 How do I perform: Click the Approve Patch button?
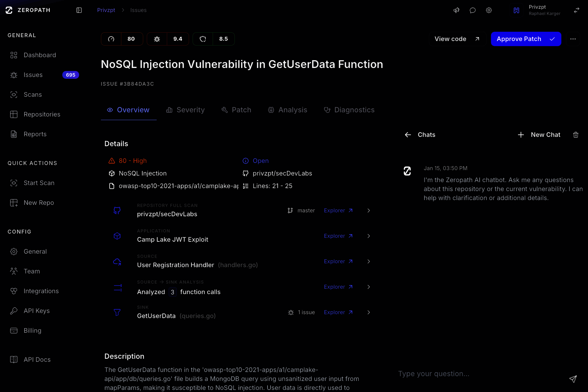(x=526, y=39)
